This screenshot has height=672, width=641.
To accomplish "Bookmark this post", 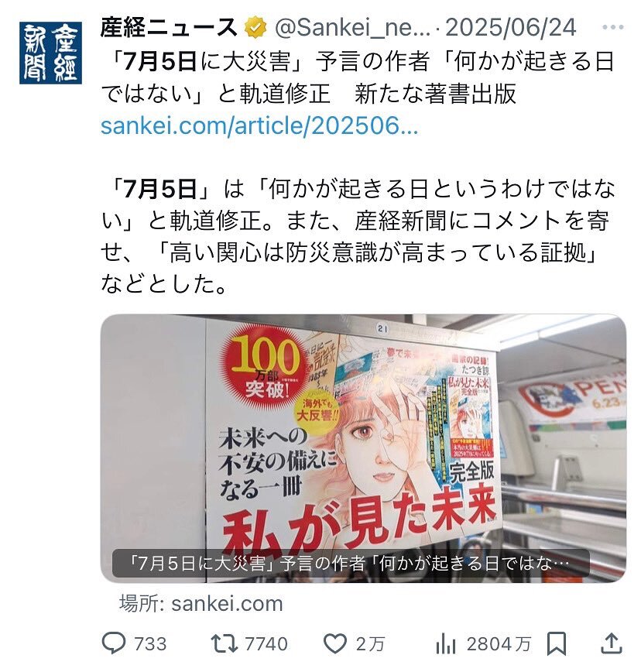I will tap(556, 643).
